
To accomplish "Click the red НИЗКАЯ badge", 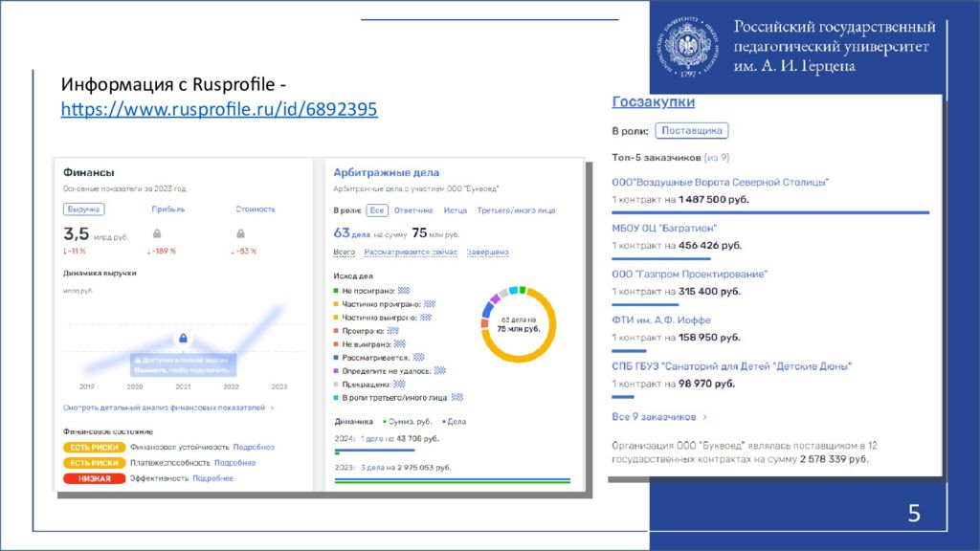I will click(x=95, y=478).
